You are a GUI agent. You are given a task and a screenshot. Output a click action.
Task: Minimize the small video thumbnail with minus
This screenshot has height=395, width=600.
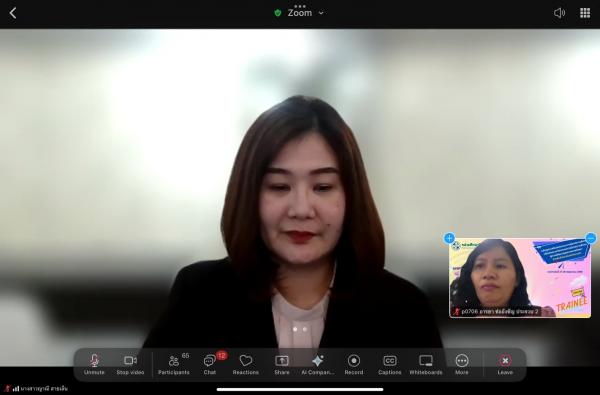pyautogui.click(x=591, y=238)
